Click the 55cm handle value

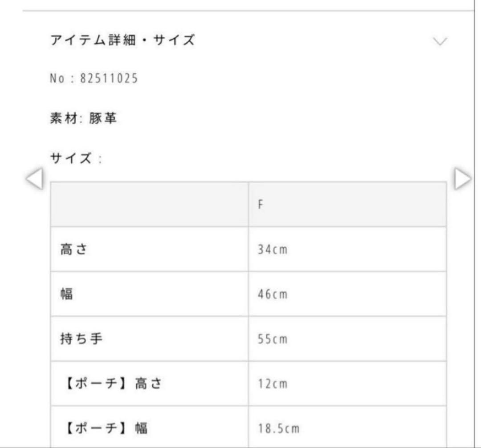click(273, 339)
